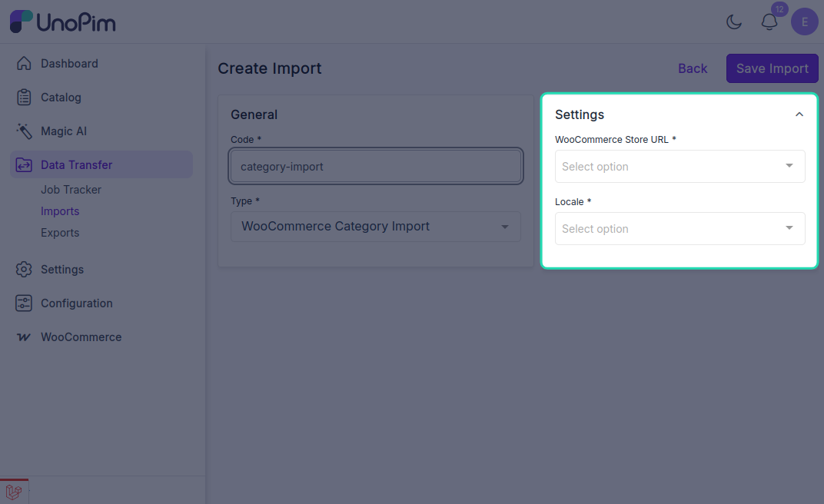
Task: Toggle dark mode moon icon
Action: click(733, 22)
